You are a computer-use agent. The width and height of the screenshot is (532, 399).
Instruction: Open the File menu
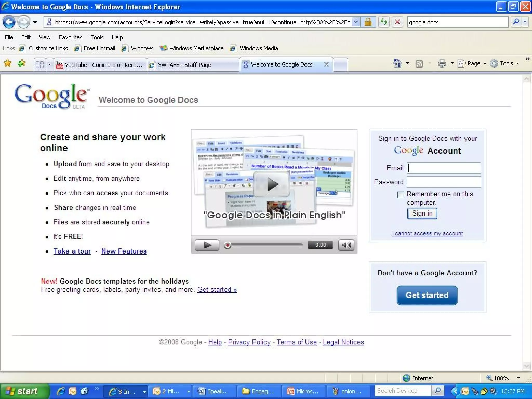point(9,37)
